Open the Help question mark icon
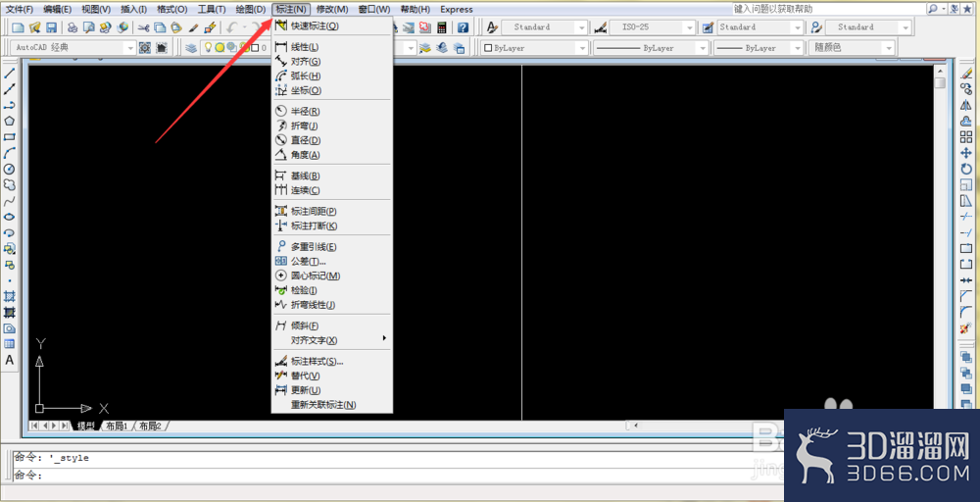980x502 pixels. [x=463, y=27]
